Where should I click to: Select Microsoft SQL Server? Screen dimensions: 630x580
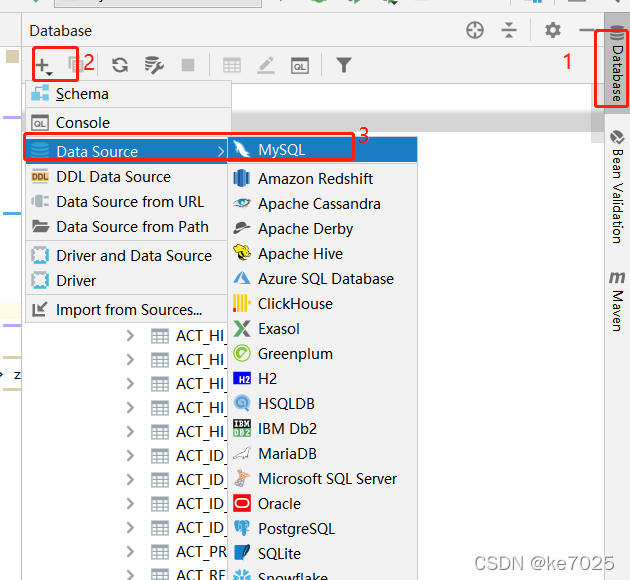[323, 478]
